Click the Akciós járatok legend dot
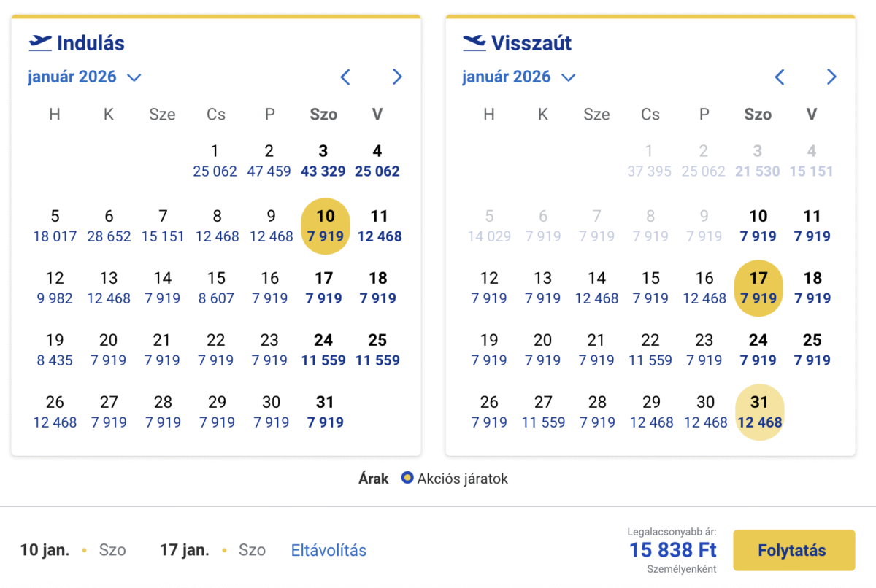Viewport: 876px width, 588px height. click(x=407, y=479)
